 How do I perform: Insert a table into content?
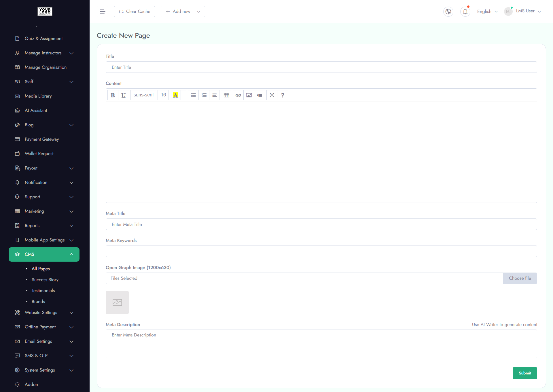[x=226, y=95]
